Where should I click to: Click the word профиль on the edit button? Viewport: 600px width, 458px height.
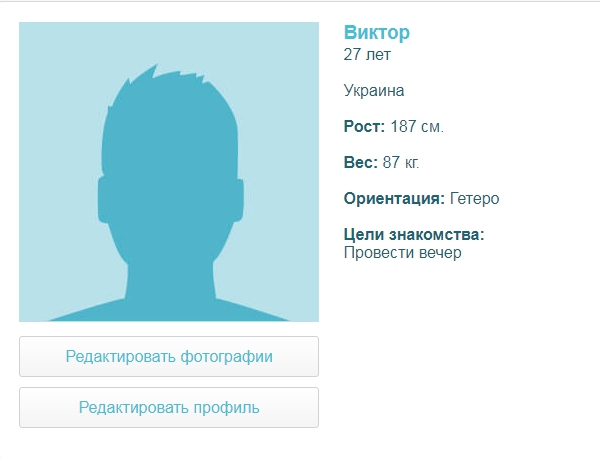click(226, 408)
